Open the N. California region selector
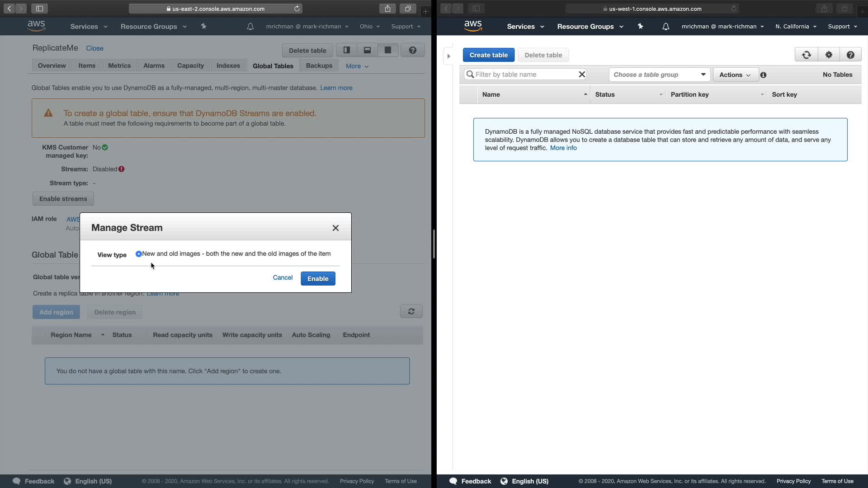Viewport: 868px width, 488px height. point(795,27)
